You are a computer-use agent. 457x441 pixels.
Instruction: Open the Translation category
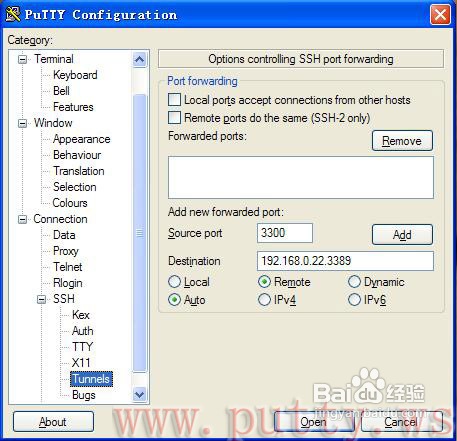tap(79, 171)
